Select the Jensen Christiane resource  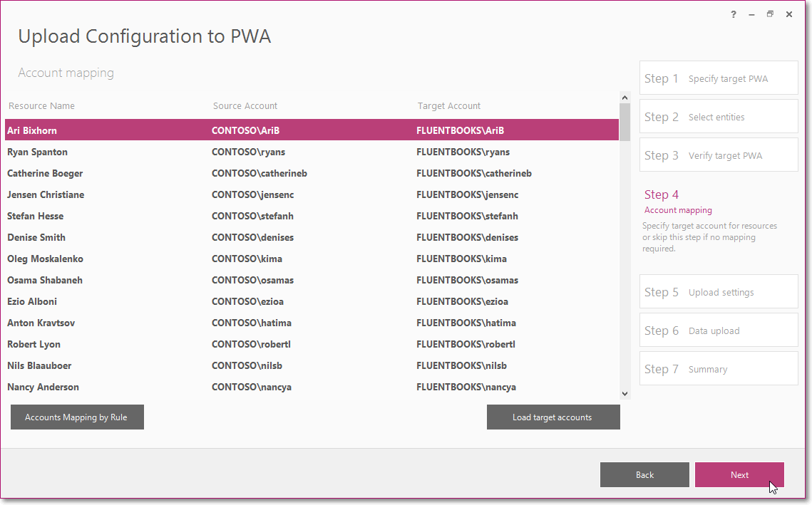46,194
